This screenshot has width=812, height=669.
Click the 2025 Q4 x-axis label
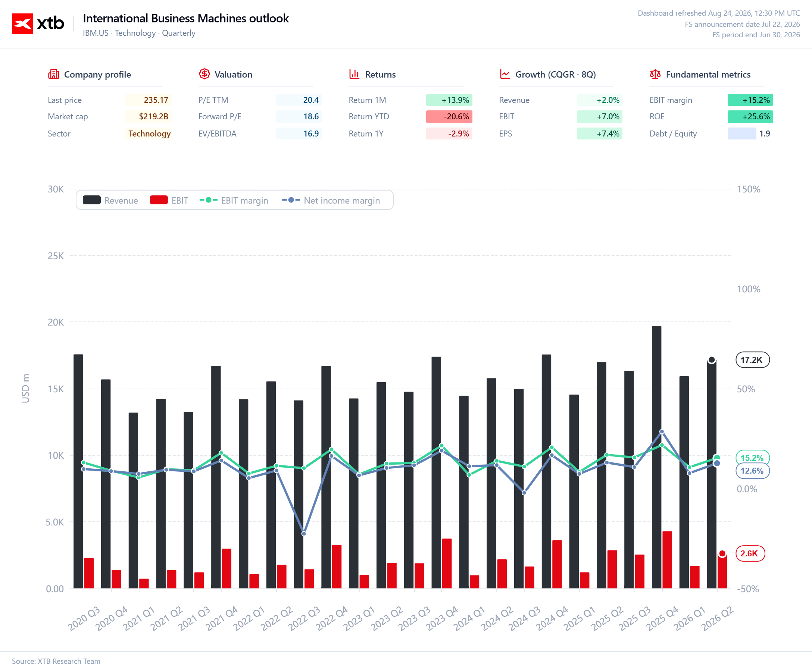[662, 618]
